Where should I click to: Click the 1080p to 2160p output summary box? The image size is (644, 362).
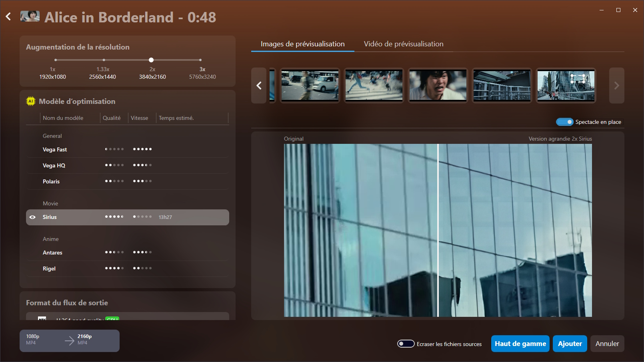70,341
